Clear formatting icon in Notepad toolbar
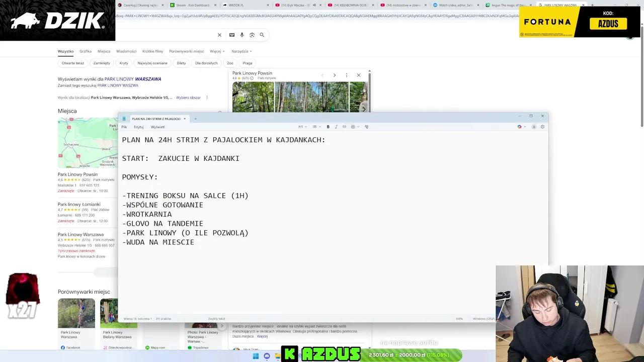This screenshot has width=644, height=362. tap(366, 127)
